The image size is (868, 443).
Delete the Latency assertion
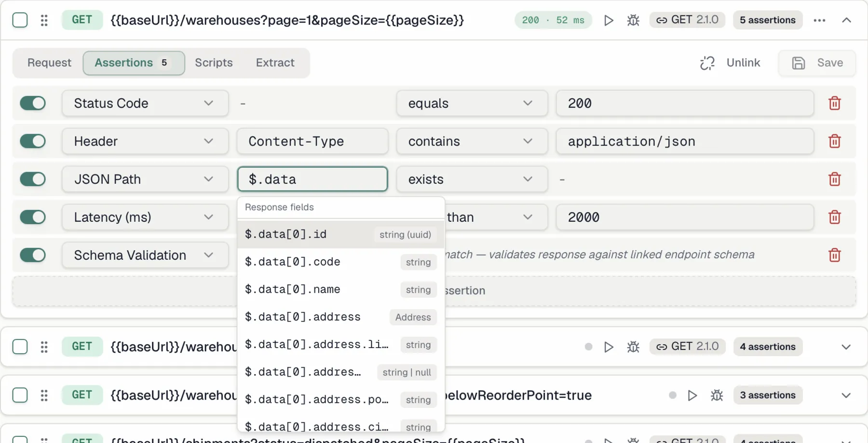835,217
